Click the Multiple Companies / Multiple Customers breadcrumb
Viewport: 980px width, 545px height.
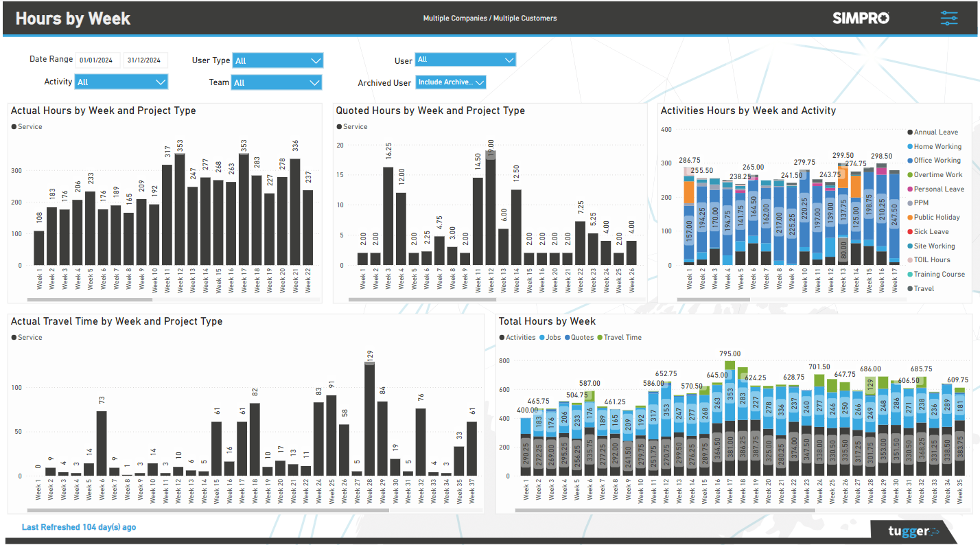pos(490,18)
